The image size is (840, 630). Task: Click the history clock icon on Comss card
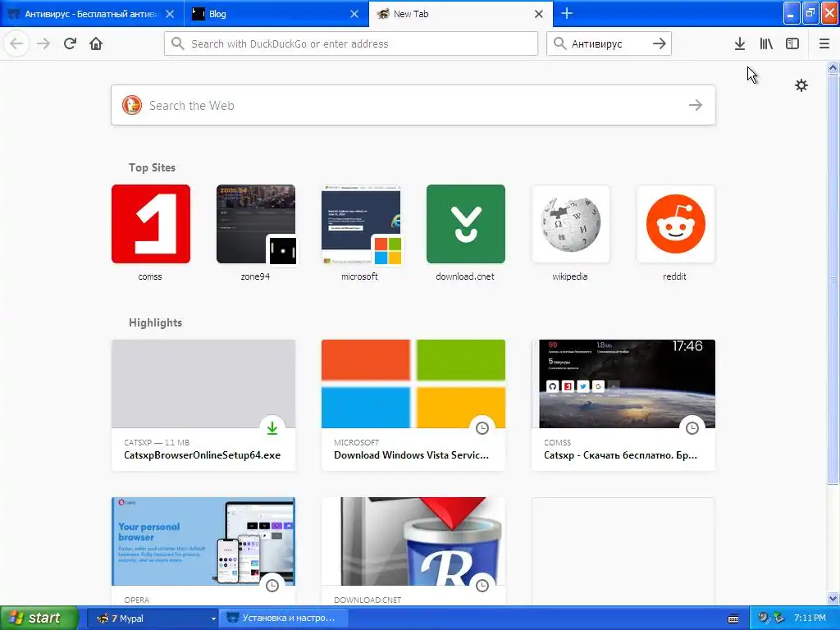692,428
